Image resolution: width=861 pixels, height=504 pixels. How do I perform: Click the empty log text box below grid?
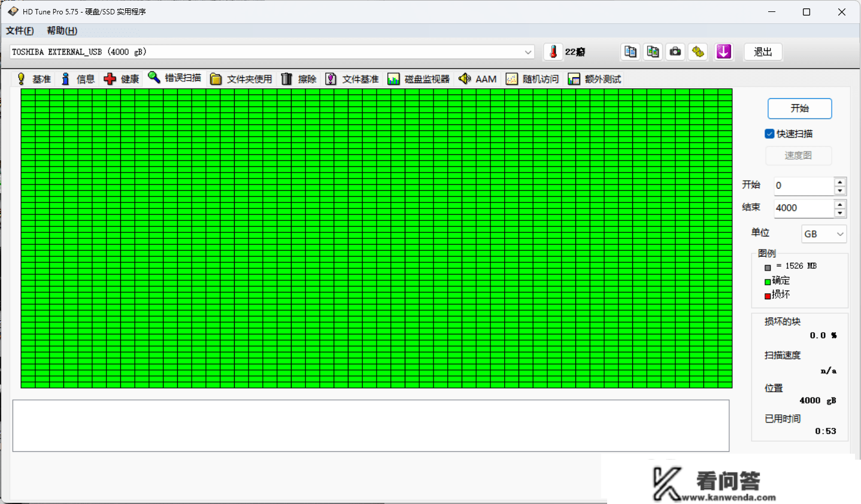[x=371, y=426]
